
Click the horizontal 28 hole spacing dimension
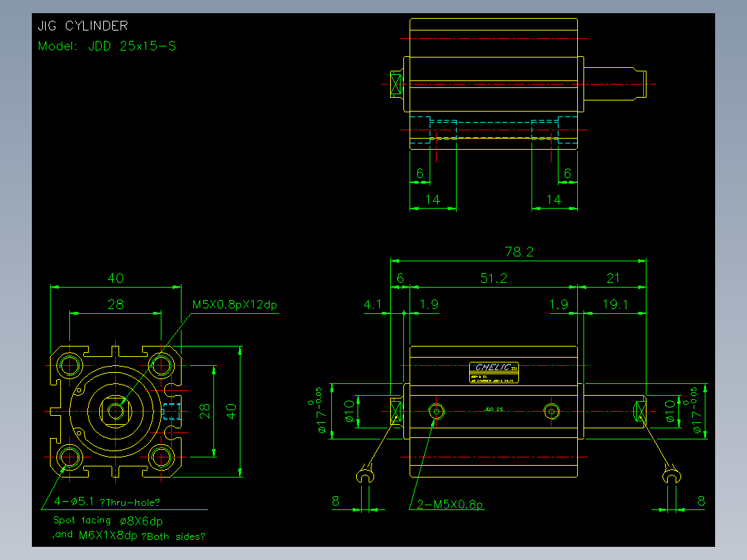pos(116,304)
